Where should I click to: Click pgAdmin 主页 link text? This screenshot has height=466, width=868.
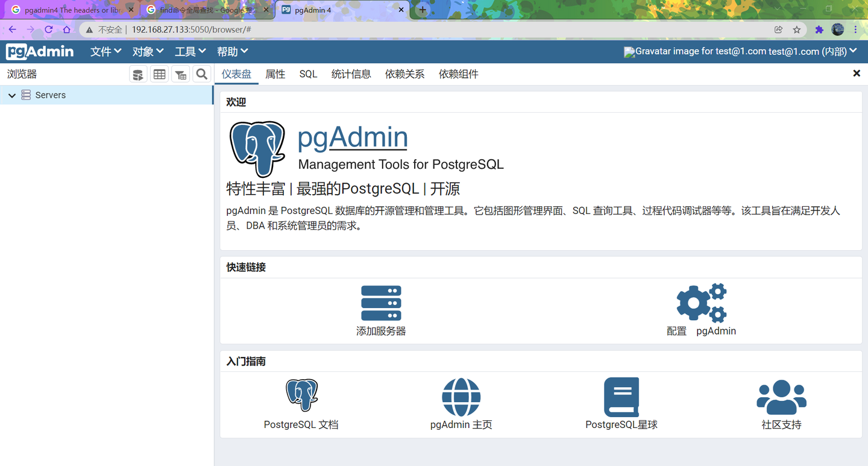461,425
